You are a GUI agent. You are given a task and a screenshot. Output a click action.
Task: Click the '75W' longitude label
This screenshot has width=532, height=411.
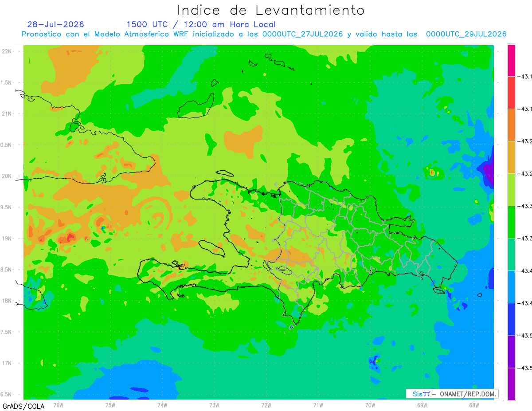pyautogui.click(x=110, y=405)
